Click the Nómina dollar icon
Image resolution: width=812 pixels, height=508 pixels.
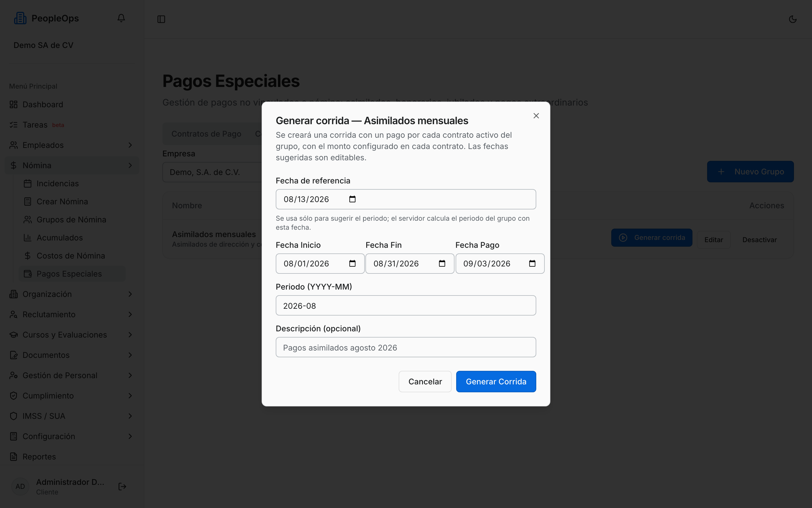(14, 165)
